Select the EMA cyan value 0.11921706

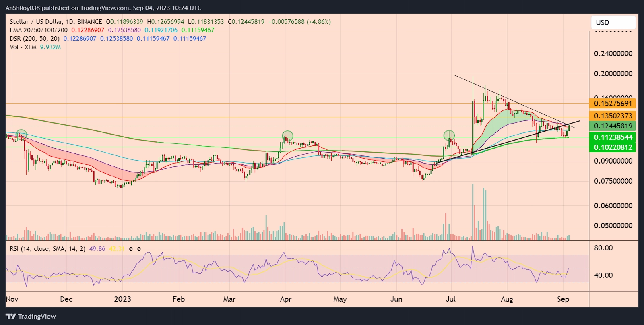161,30
